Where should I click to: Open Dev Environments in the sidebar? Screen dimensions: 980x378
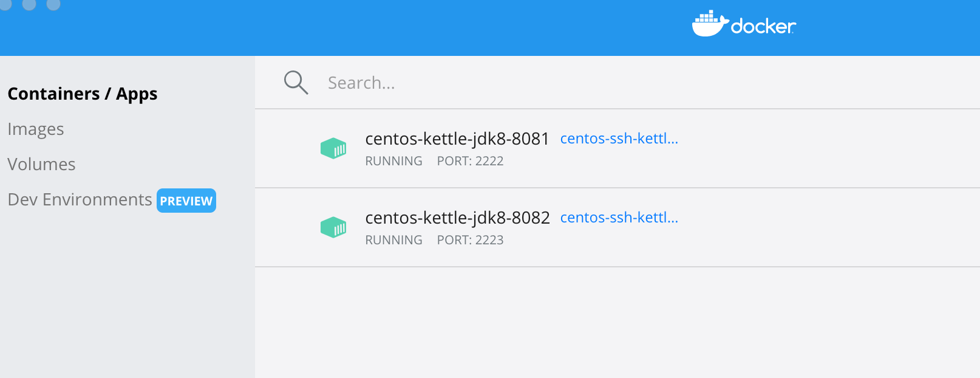80,200
